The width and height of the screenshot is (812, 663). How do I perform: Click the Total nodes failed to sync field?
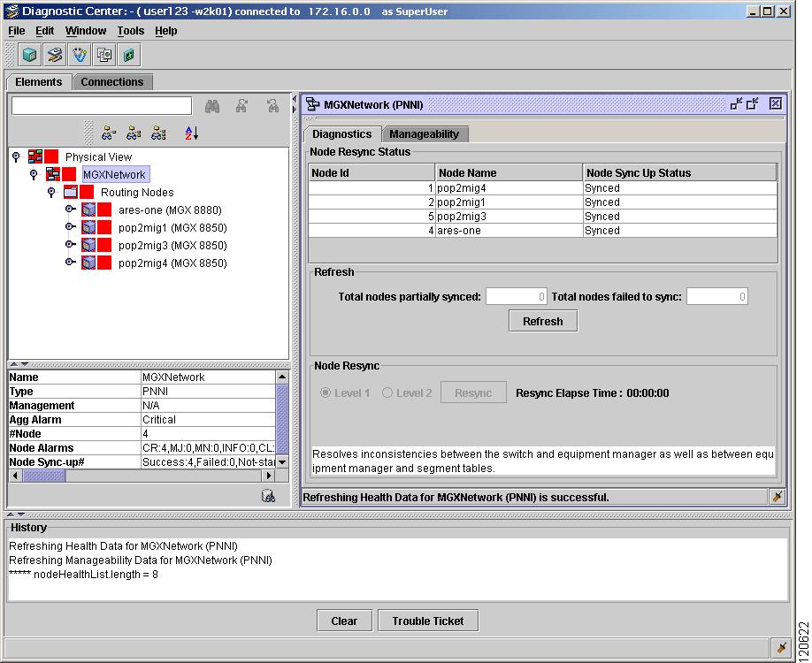pyautogui.click(x=717, y=296)
